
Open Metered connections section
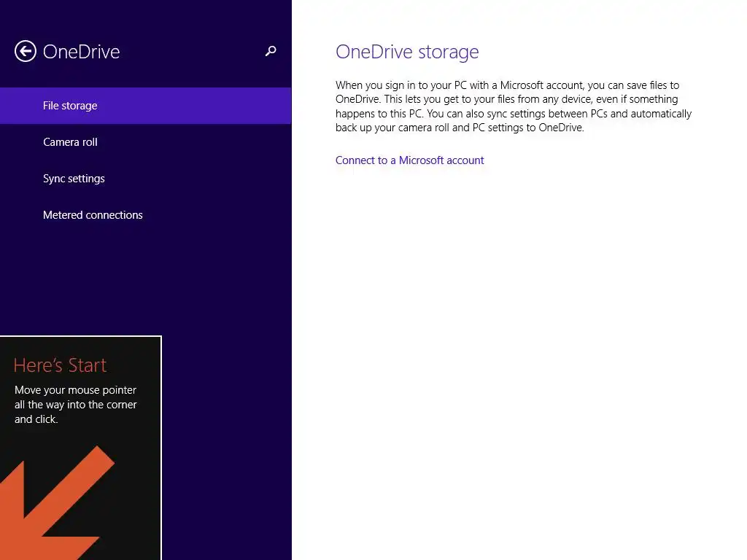coord(145,215)
